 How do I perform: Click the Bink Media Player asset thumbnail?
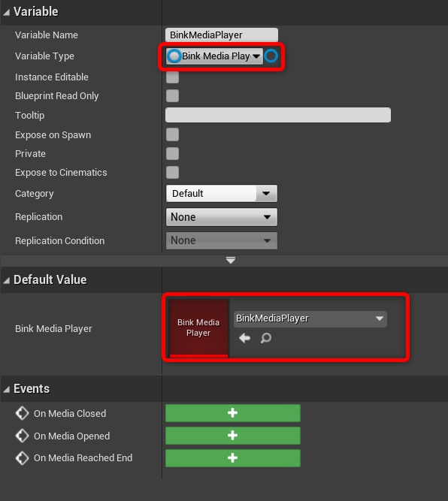click(x=198, y=328)
